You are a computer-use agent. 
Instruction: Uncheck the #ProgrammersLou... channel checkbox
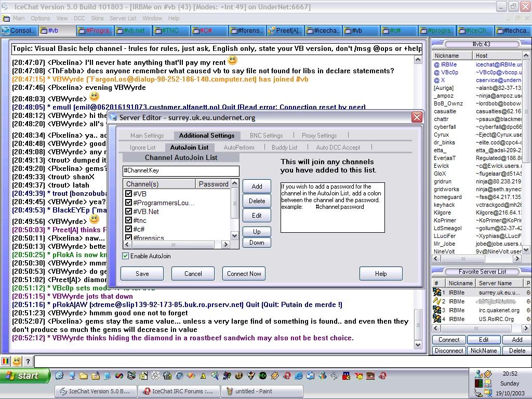(128, 203)
